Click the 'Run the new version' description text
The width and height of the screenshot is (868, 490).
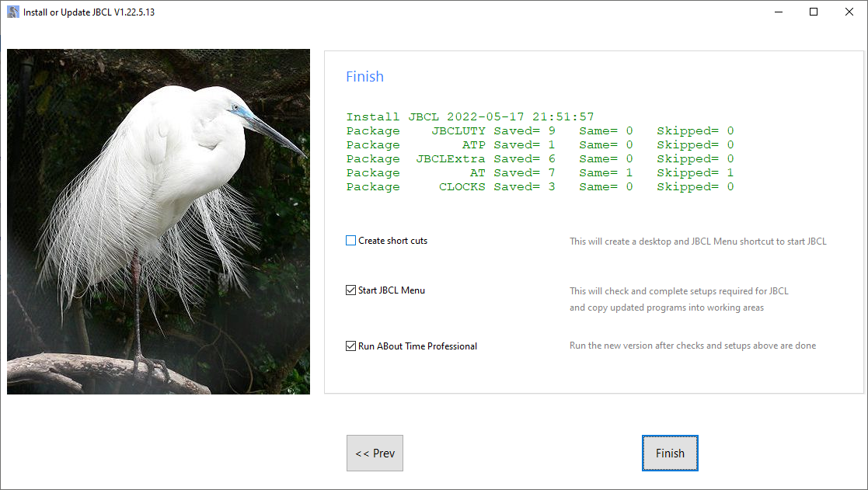692,346
